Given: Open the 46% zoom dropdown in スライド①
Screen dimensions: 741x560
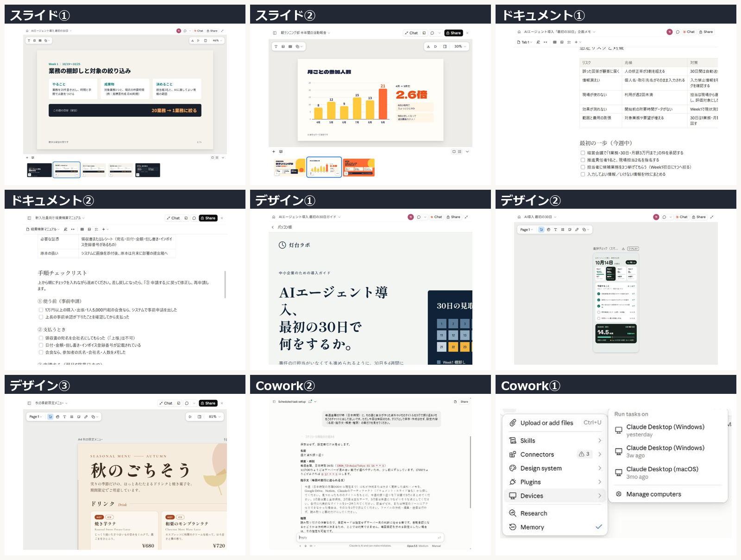Looking at the screenshot, I should (217, 41).
